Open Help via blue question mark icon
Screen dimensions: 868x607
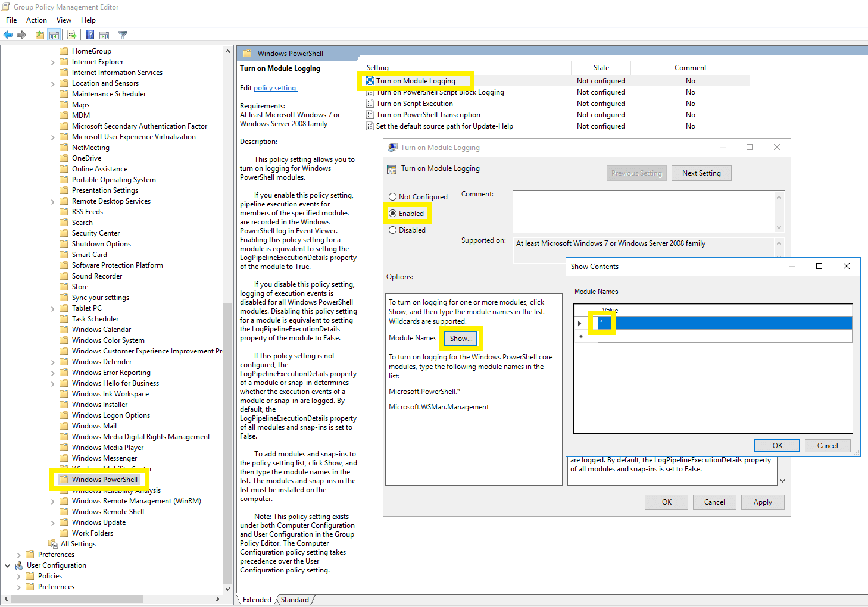point(90,35)
